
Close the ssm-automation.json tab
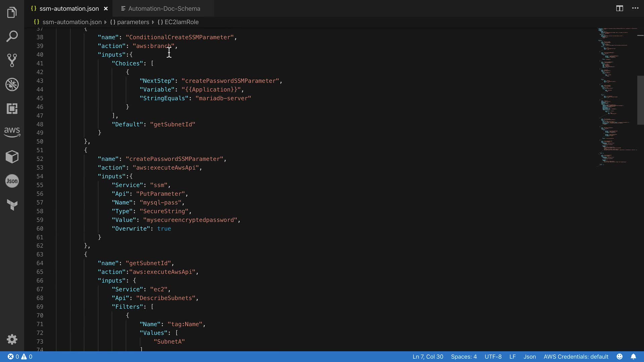click(x=106, y=9)
